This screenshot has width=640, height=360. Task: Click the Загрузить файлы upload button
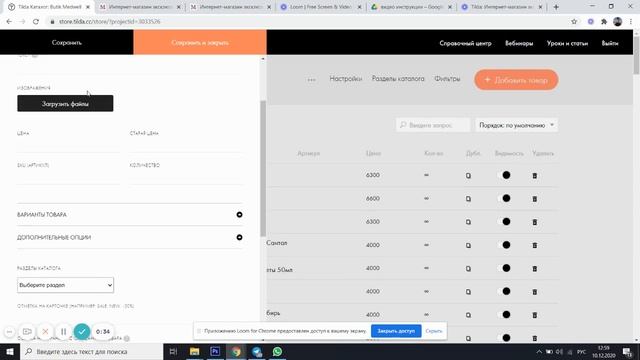(x=65, y=103)
